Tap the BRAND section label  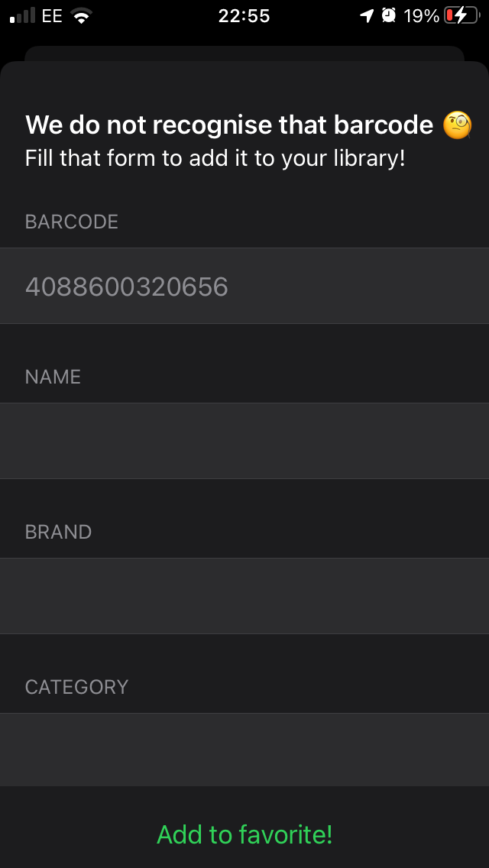point(58,531)
